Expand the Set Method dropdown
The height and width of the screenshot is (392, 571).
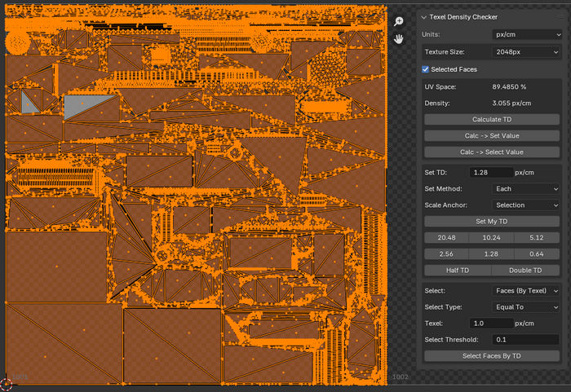coord(526,188)
